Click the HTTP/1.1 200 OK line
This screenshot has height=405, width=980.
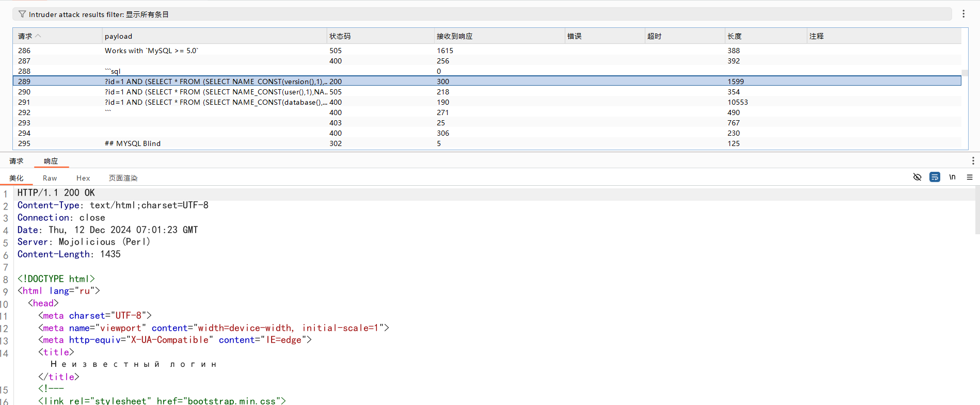pyautogui.click(x=56, y=193)
